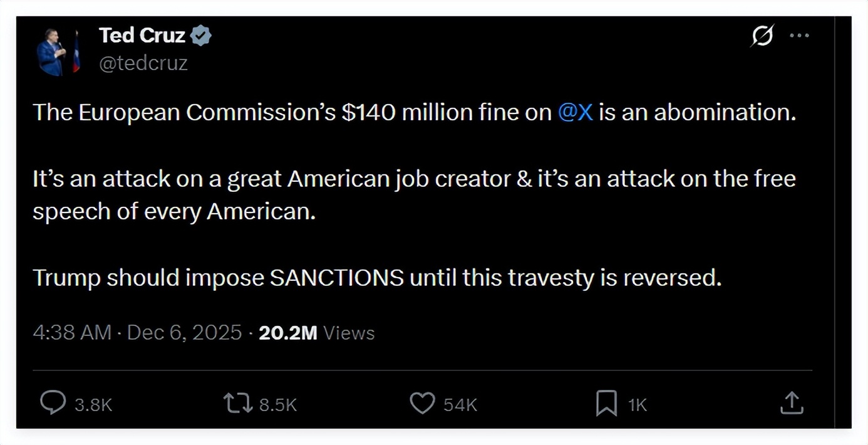Viewport: 868px width, 445px height.
Task: Like the tweet with the heart icon
Action: click(x=422, y=403)
